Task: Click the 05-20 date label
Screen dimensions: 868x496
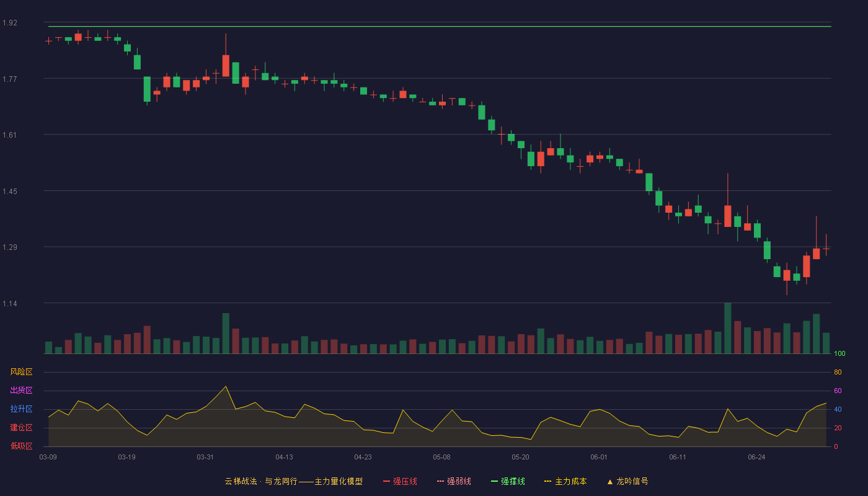Action: coord(520,457)
